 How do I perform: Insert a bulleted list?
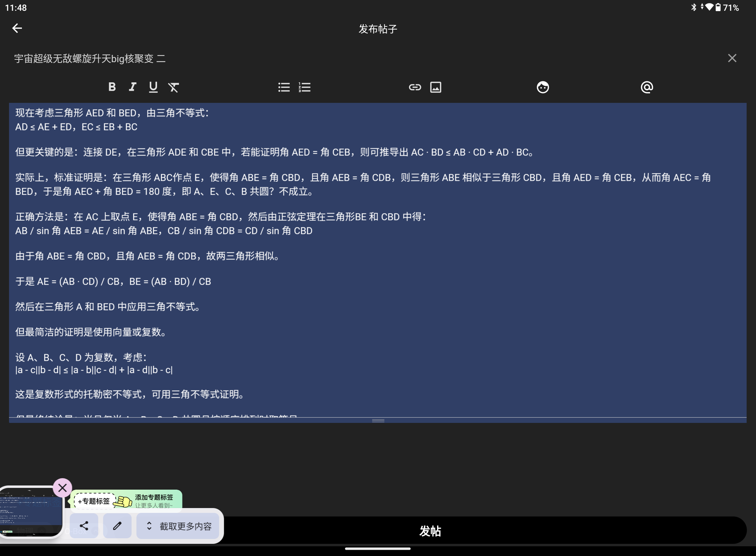(x=284, y=87)
